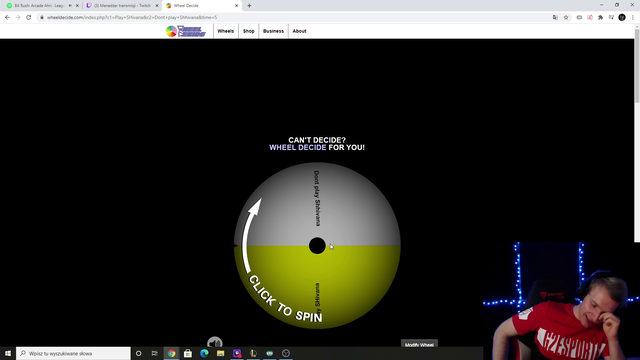
Task: Open the OBS Studio taskbar icon
Action: click(x=286, y=353)
